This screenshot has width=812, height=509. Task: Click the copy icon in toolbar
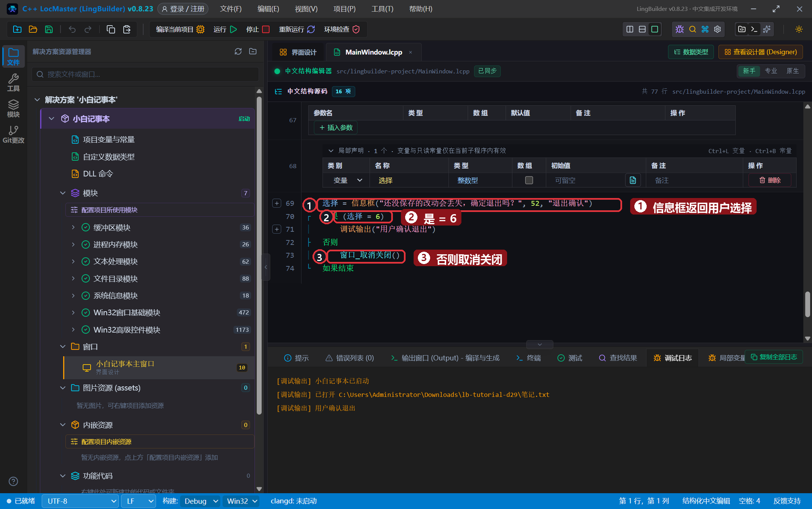(x=111, y=29)
